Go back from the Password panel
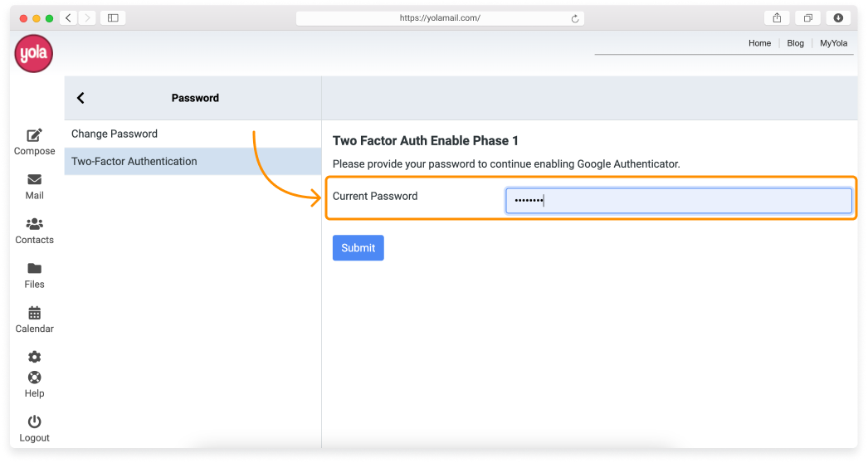This screenshot has height=463, width=868. pos(80,98)
